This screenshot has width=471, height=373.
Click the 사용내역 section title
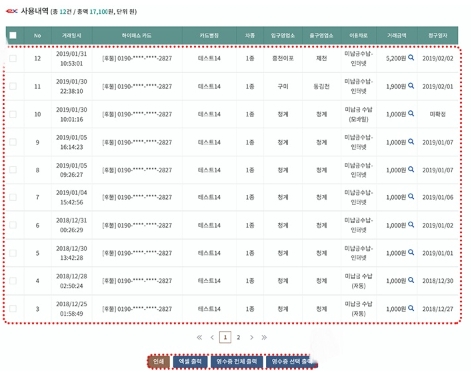click(35, 11)
